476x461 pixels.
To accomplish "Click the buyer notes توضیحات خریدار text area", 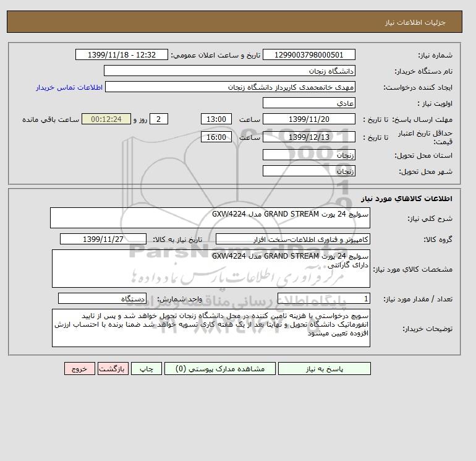I will tap(211, 328).
